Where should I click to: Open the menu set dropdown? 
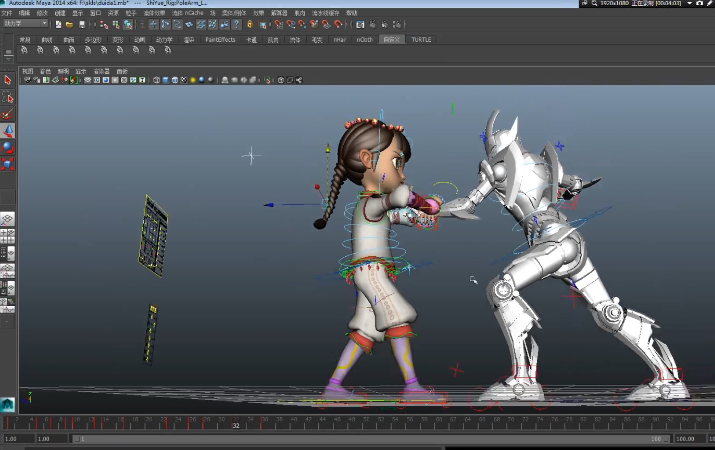click(x=25, y=23)
